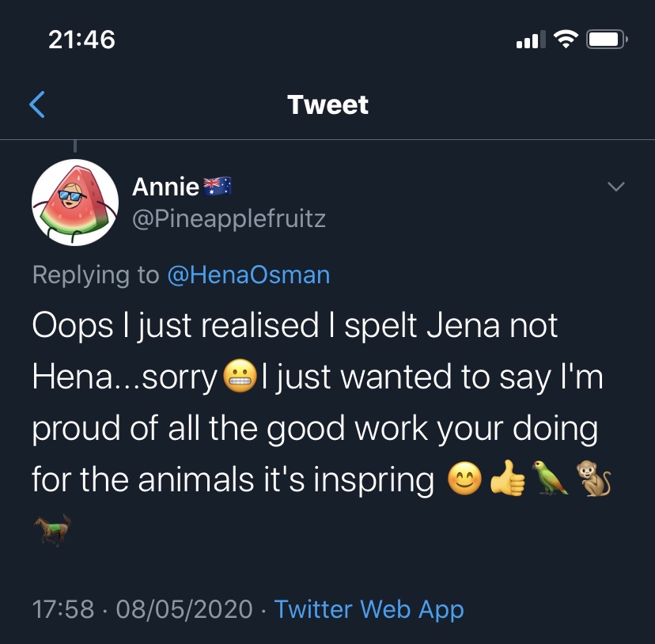Click the Twitter Web App source link
The width and height of the screenshot is (655, 644).
[369, 609]
